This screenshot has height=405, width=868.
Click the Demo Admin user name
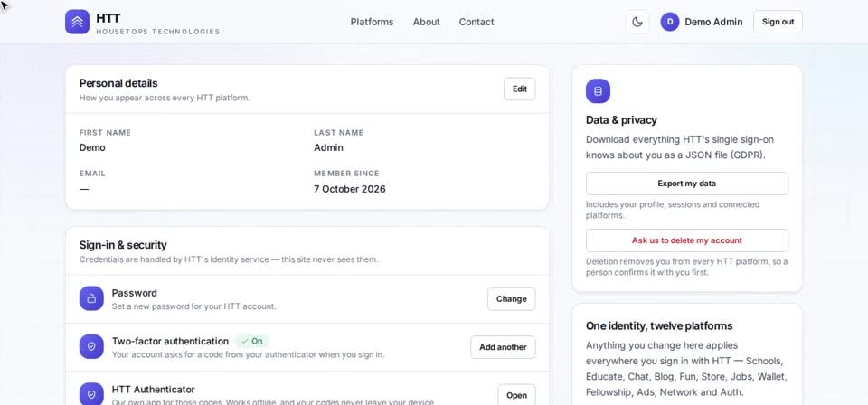pos(713,22)
